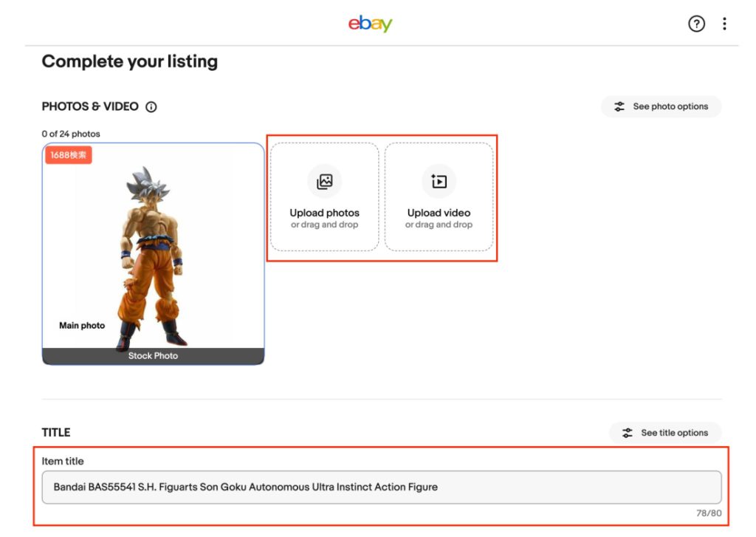Click the 'Main photo' label
This screenshot has height=537, width=756.
(x=82, y=326)
